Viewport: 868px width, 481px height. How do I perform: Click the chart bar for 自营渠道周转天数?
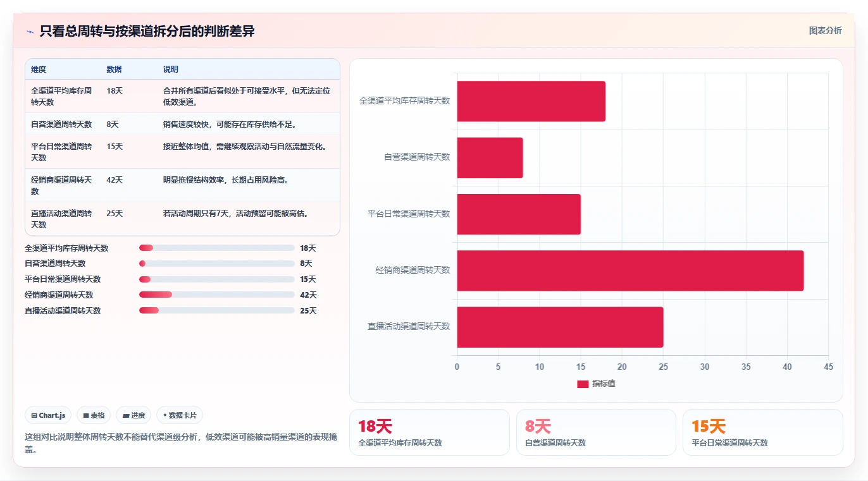(x=490, y=157)
